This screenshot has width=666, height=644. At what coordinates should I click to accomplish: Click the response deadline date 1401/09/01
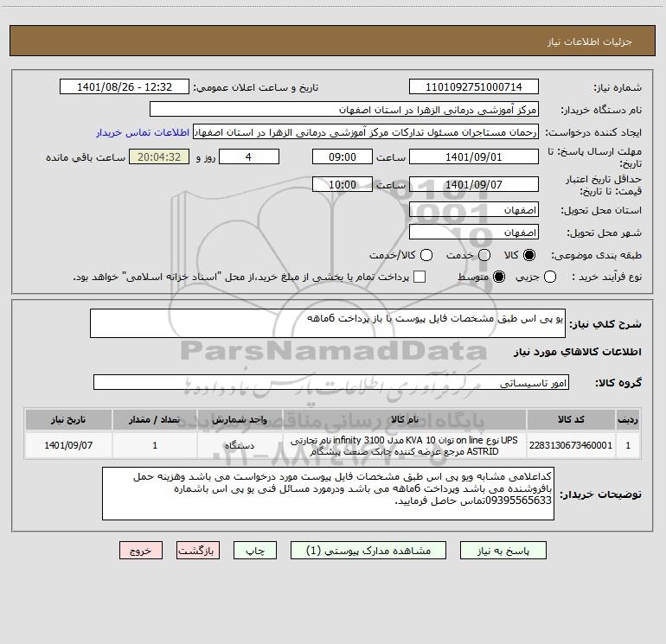click(x=474, y=156)
